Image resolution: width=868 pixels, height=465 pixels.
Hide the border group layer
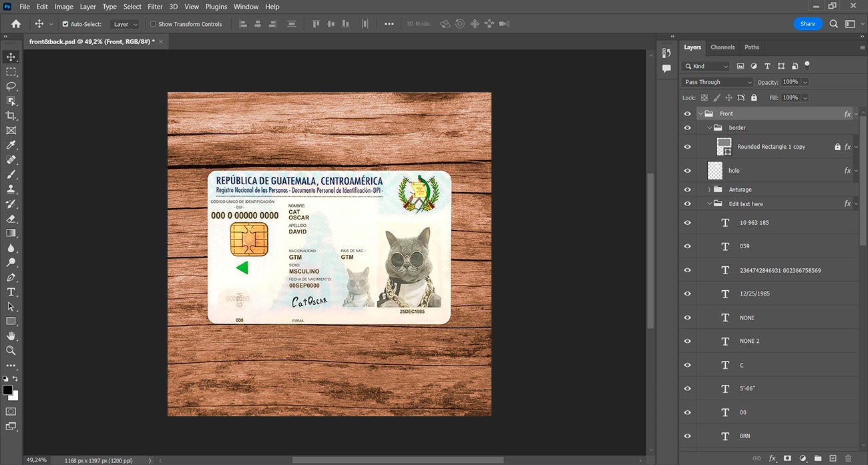[688, 127]
